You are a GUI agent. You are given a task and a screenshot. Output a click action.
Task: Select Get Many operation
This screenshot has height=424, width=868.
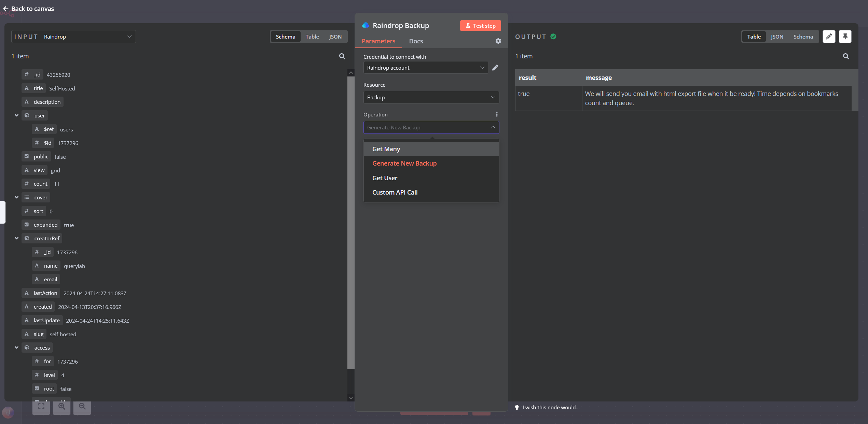tap(431, 149)
